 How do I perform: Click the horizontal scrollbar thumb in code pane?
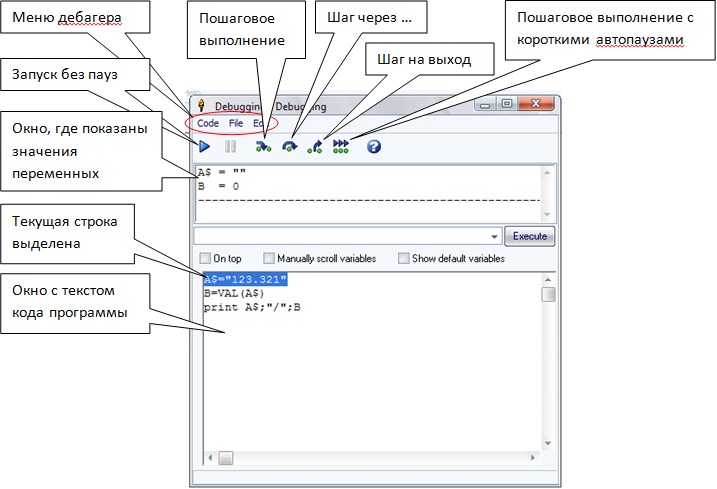(x=225, y=458)
